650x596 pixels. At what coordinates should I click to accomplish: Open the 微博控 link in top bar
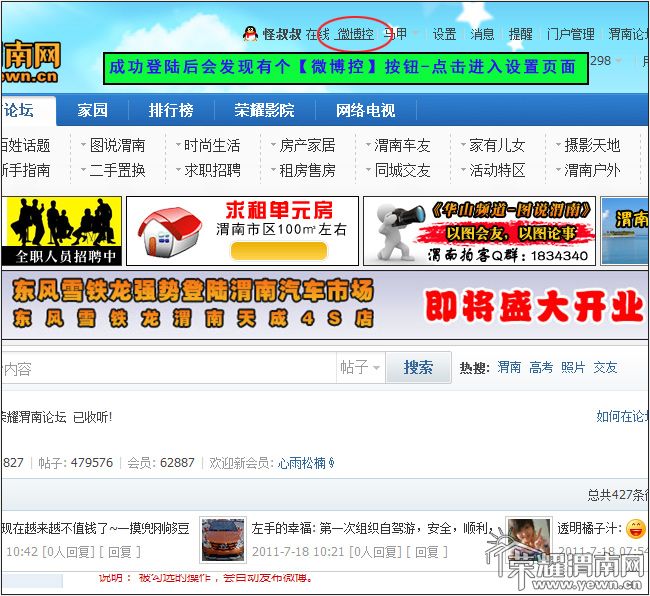[x=354, y=34]
